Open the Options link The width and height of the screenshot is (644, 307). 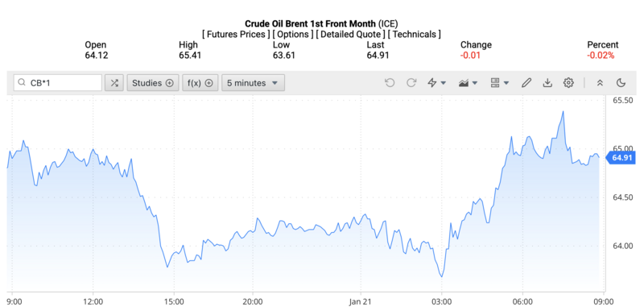point(293,34)
